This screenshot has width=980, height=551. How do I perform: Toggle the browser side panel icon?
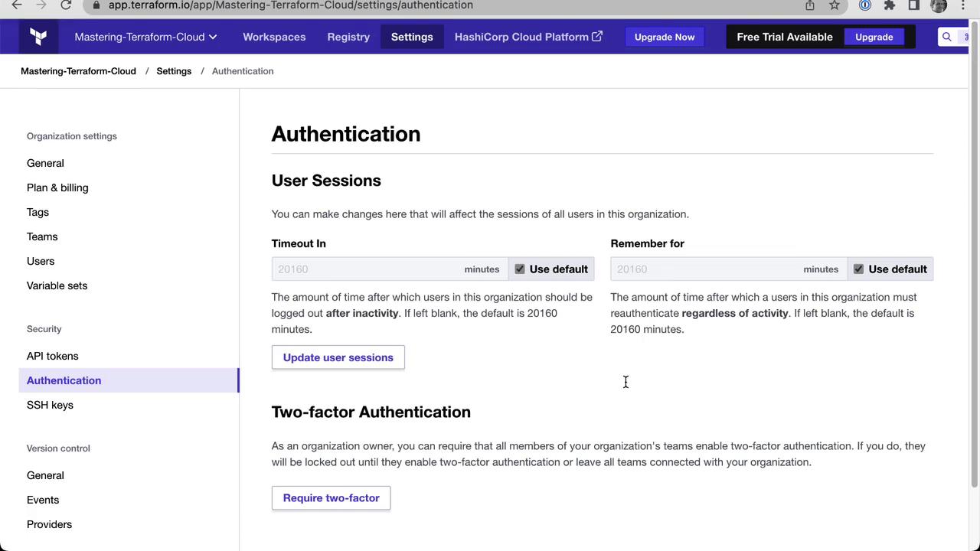(913, 5)
